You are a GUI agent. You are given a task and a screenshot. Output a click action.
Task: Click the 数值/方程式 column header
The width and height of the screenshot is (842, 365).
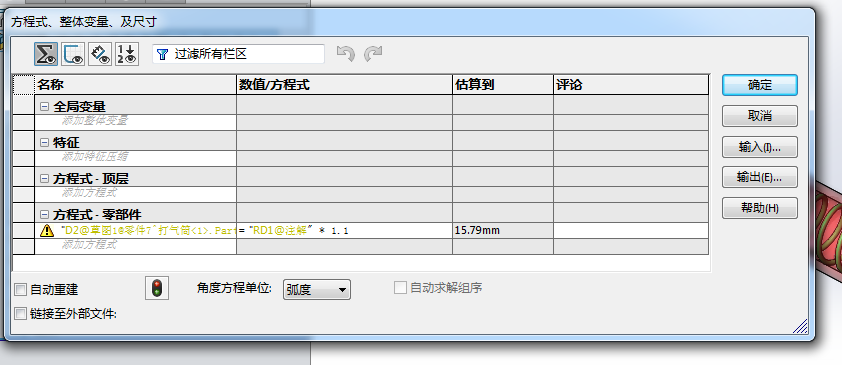tap(344, 85)
